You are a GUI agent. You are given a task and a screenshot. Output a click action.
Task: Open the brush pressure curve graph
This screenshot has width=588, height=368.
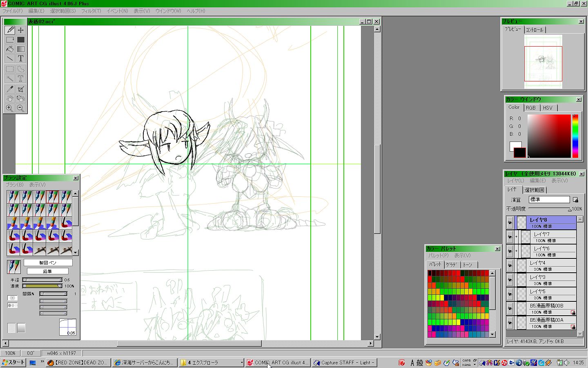click(67, 327)
